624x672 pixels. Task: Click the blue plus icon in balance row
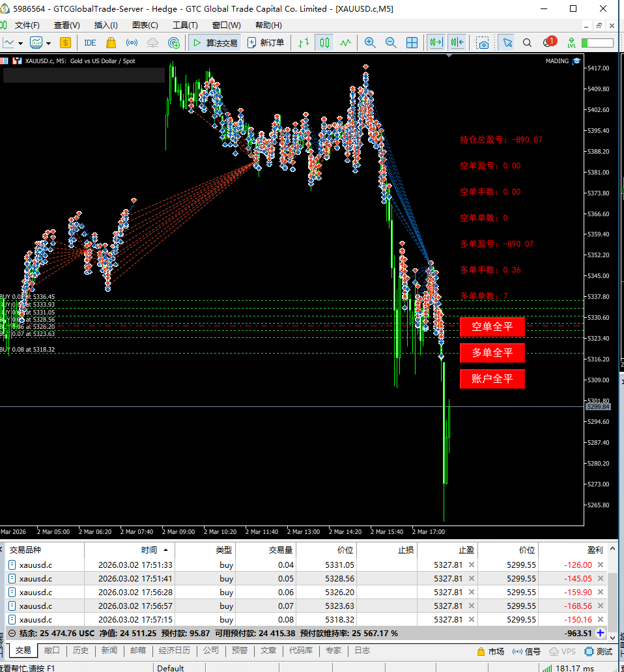coord(601,633)
